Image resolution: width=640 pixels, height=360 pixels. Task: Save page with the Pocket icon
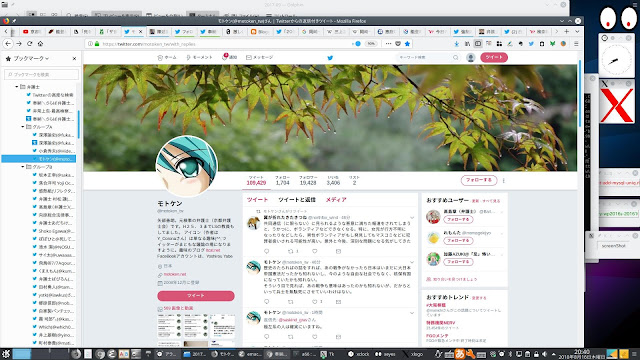[398, 44]
